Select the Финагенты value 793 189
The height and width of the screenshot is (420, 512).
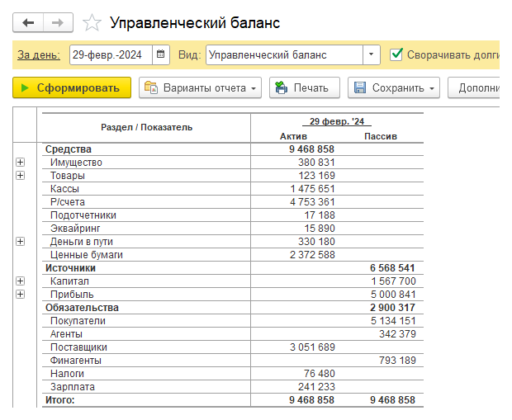click(397, 361)
